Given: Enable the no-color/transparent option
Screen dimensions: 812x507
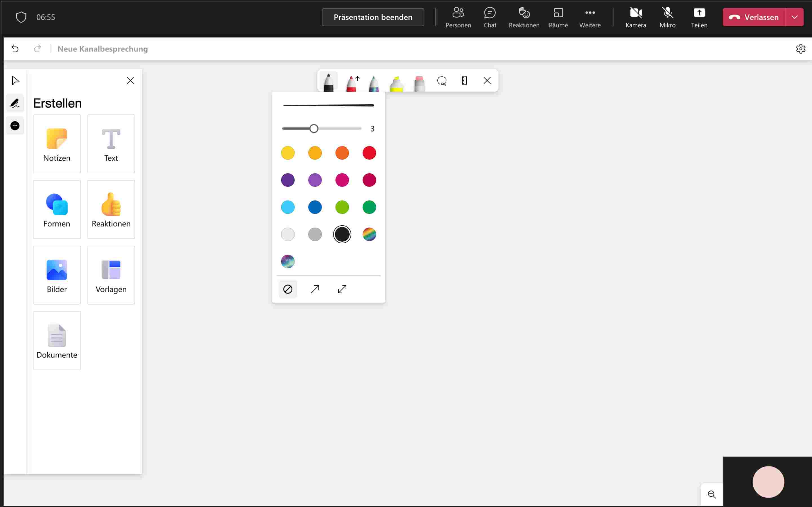Looking at the screenshot, I should pos(288,289).
